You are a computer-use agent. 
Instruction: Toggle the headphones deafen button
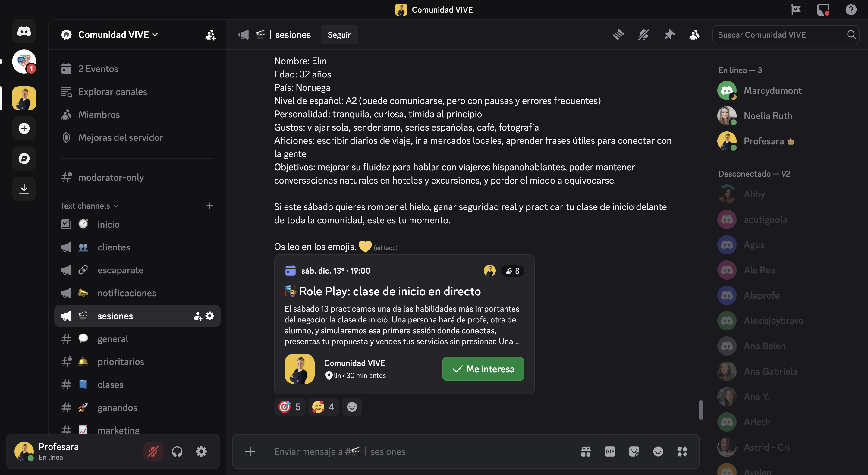pos(177,451)
